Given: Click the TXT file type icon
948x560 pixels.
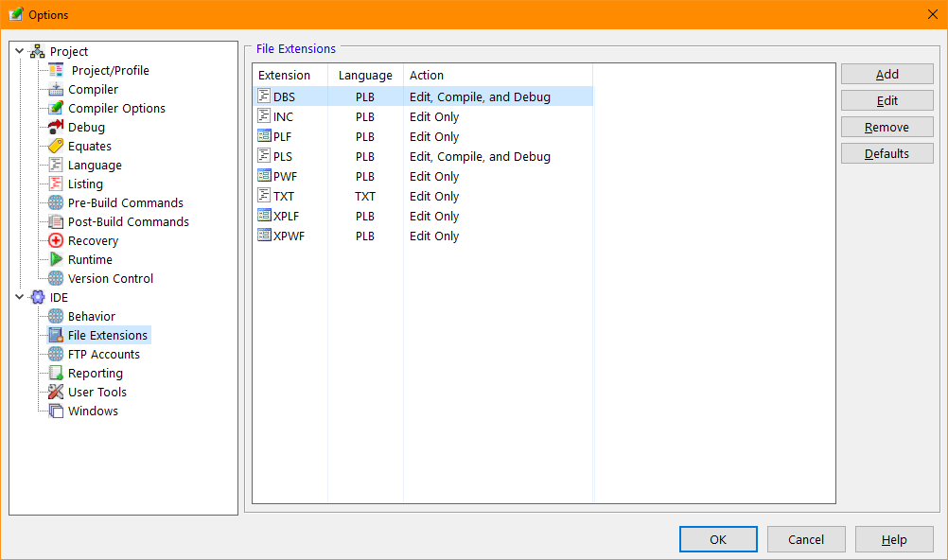Looking at the screenshot, I should (262, 196).
